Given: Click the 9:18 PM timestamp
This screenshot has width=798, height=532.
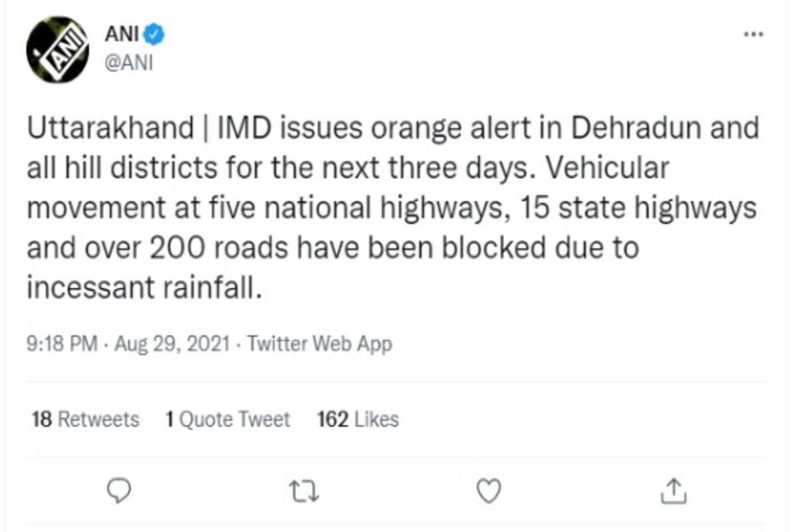Looking at the screenshot, I should [x=61, y=344].
